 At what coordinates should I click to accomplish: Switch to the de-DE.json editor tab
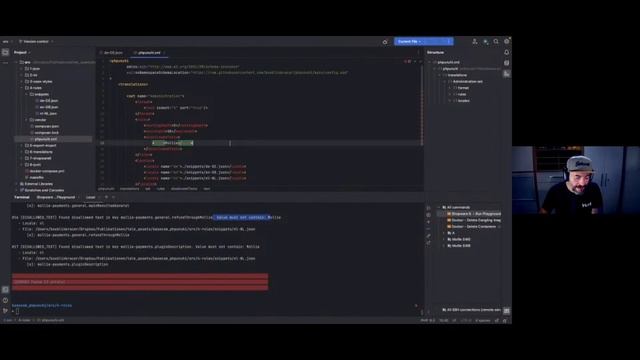point(111,53)
